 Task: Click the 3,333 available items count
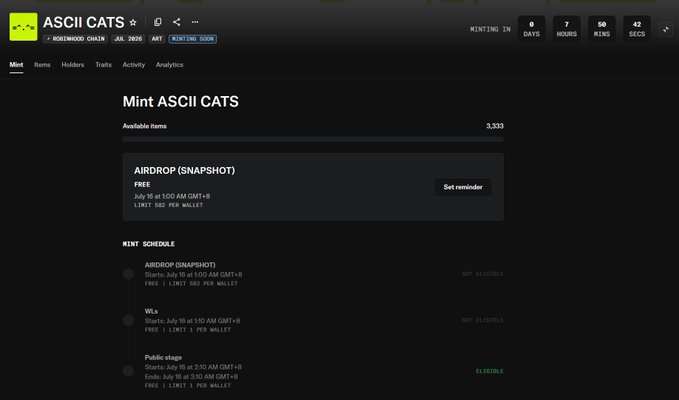point(495,126)
